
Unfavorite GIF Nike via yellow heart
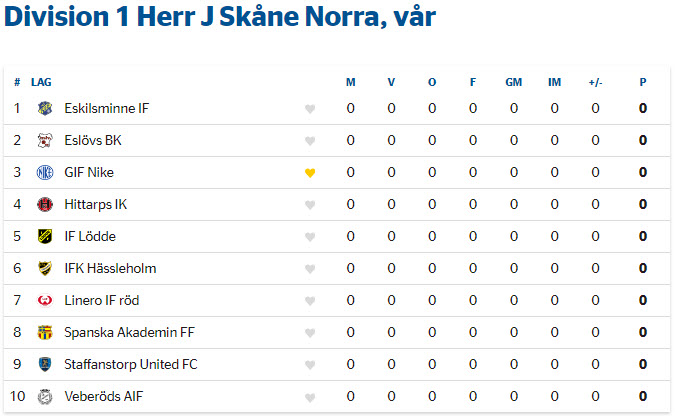click(x=310, y=173)
